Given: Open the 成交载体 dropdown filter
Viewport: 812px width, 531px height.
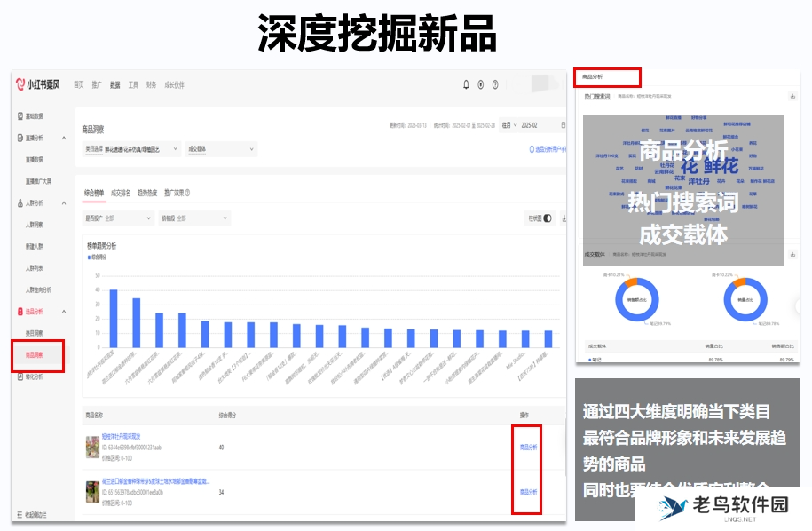Looking at the screenshot, I should [221, 149].
